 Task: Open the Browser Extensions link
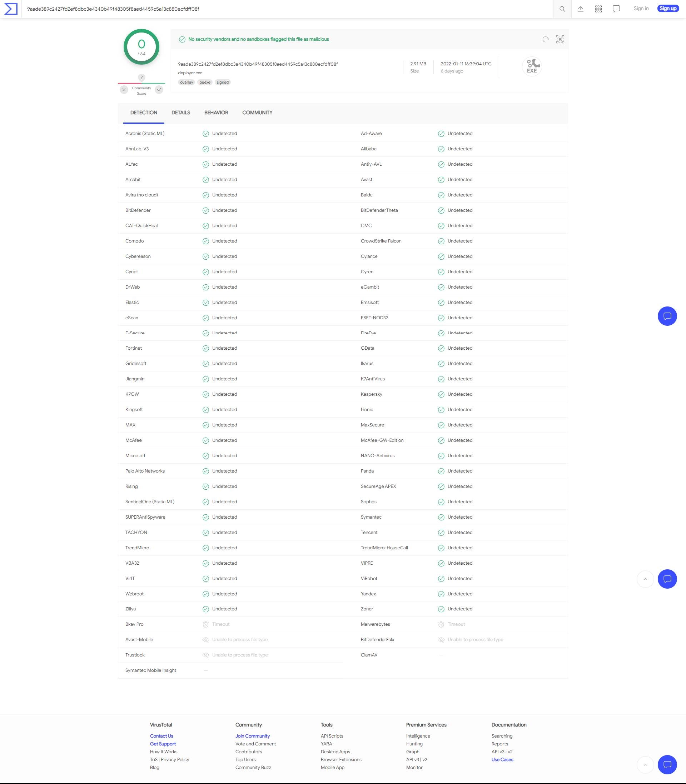click(x=341, y=759)
